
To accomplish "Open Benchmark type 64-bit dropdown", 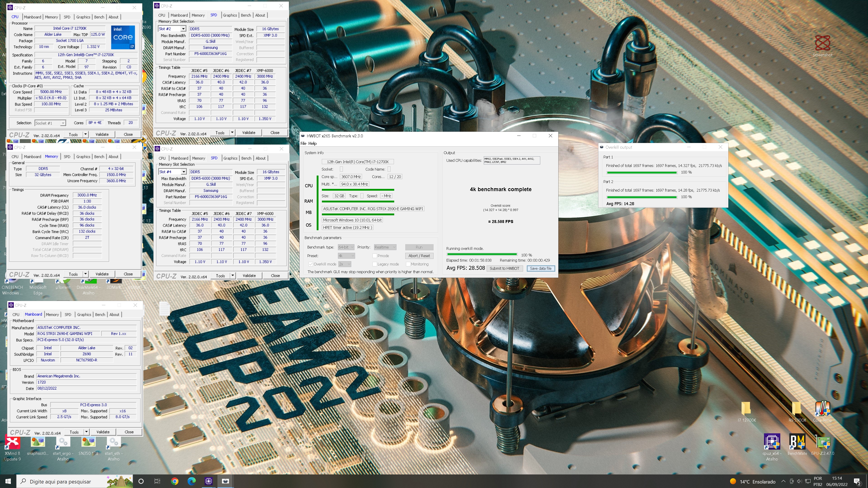I will 346,247.
